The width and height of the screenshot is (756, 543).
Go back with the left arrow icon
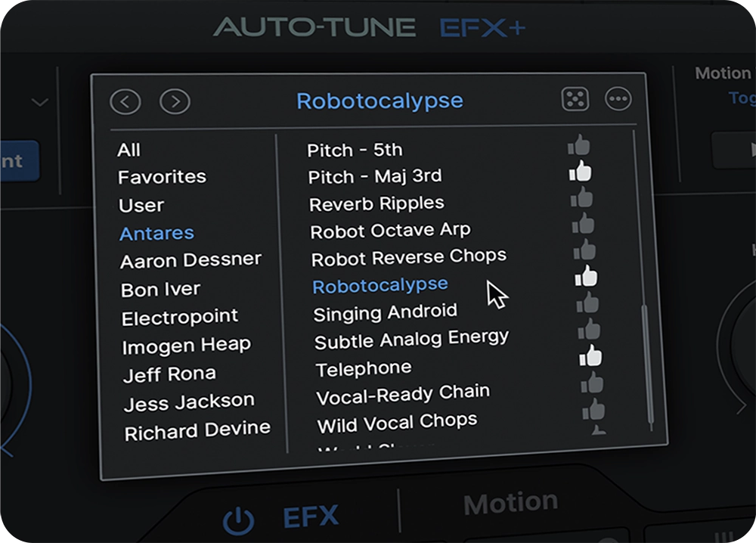click(126, 100)
